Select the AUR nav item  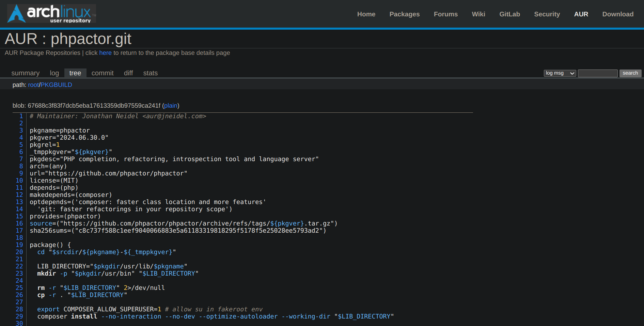coord(581,14)
